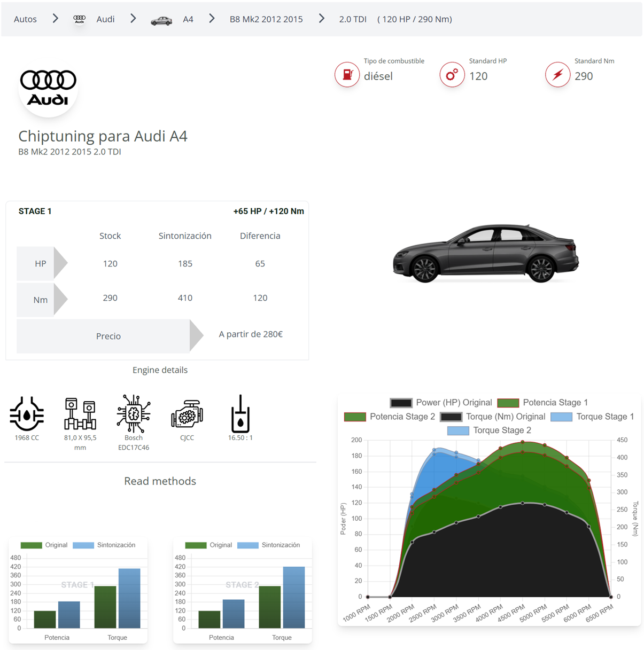Click the +65 HP / +120 Nm label
Viewport: 644px width, 650px height.
(x=268, y=211)
